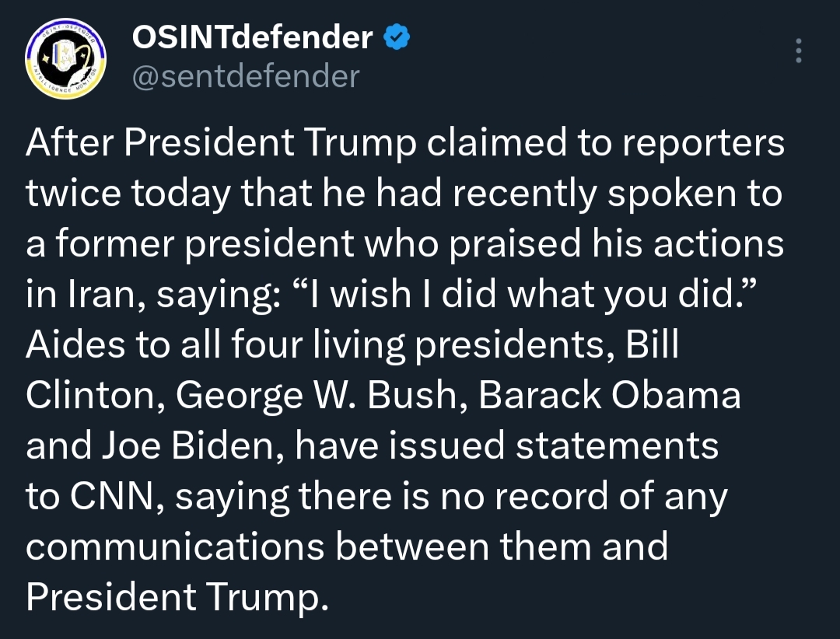Click the final line "President Trump."
The image size is (840, 639).
click(x=173, y=597)
